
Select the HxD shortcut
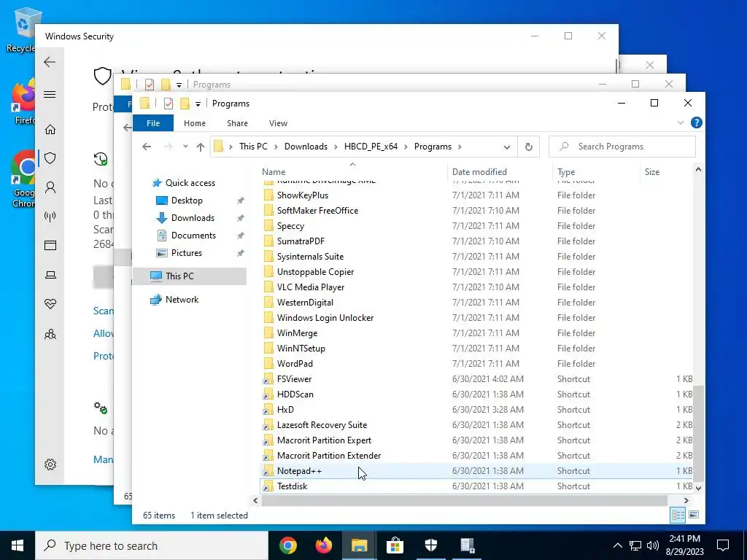285,410
